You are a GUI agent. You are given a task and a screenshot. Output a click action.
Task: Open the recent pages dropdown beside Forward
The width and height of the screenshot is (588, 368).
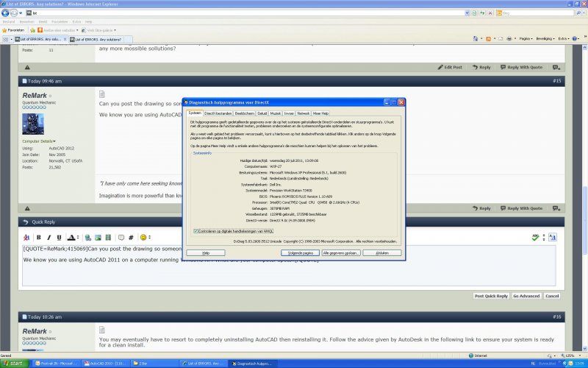(21, 13)
